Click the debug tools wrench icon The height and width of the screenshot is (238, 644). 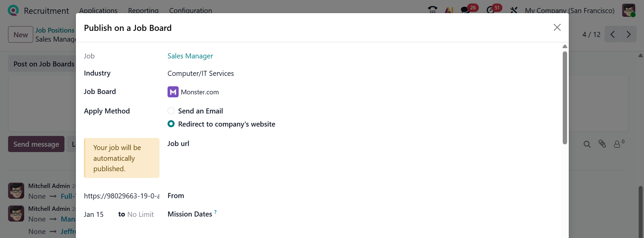point(514,10)
